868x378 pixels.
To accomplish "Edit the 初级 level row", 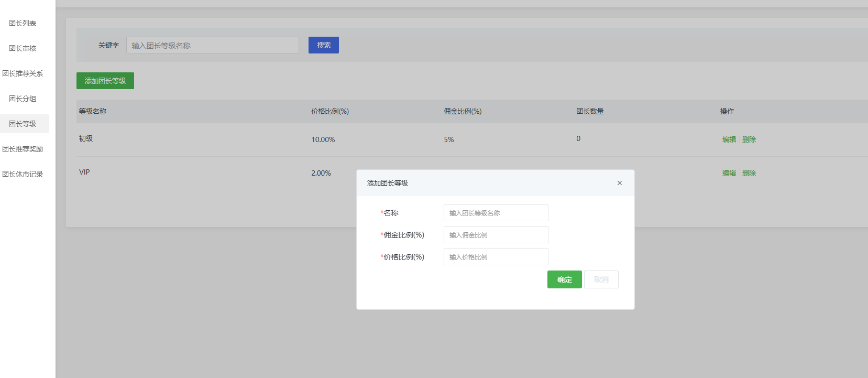I will [729, 139].
